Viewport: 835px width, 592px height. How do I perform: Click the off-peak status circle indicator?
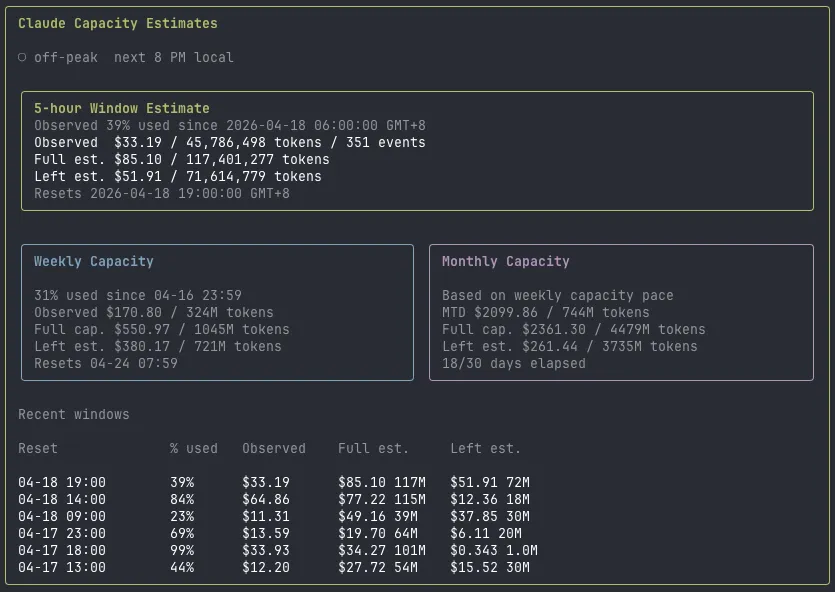pos(22,57)
